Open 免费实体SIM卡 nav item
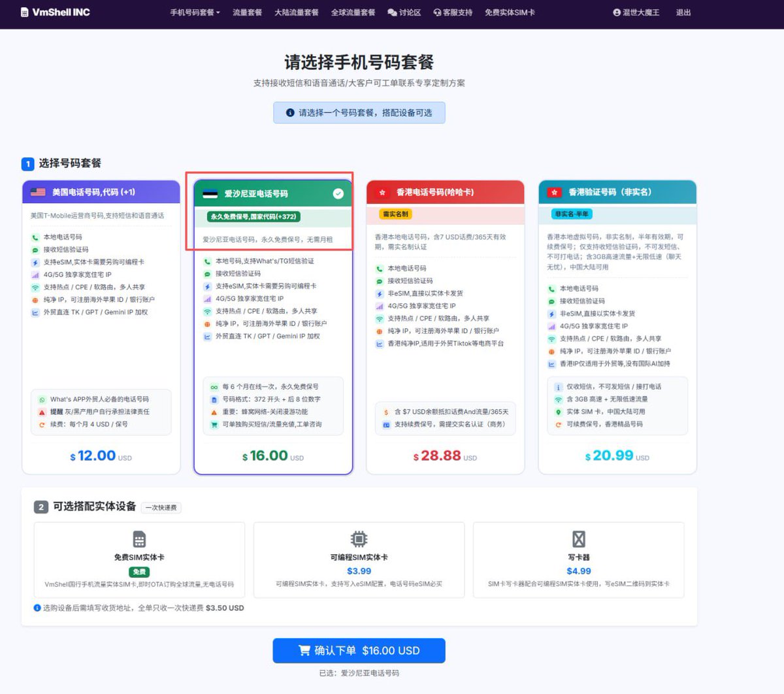784x694 pixels. click(x=510, y=12)
